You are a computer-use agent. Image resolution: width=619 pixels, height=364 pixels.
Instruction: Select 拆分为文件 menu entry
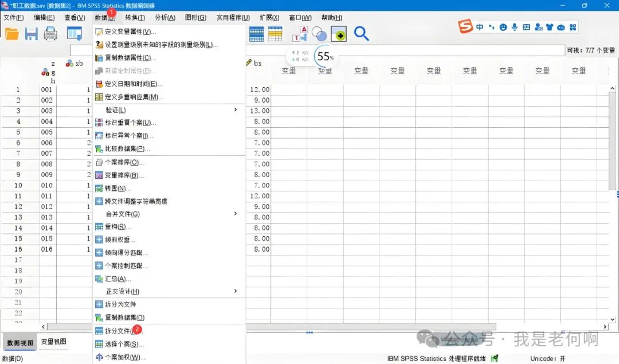tap(169, 304)
